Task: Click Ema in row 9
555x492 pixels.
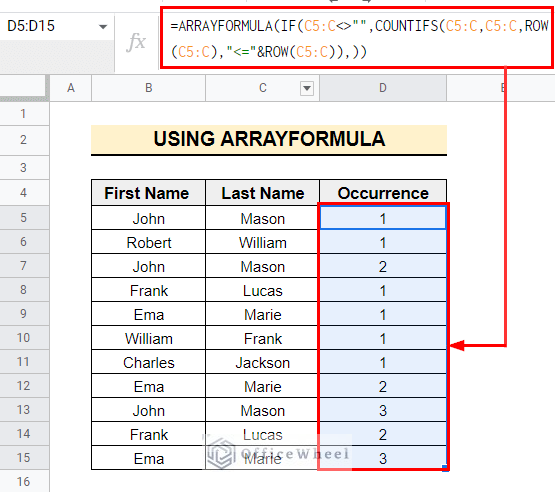Action: point(149,315)
